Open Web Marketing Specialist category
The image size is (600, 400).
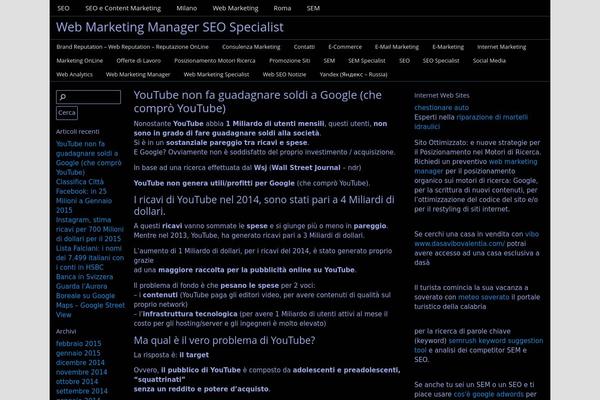tap(216, 75)
